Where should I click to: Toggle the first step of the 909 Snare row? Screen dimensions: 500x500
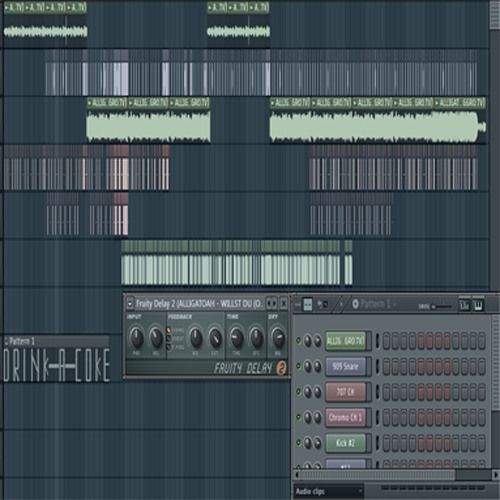point(386,366)
